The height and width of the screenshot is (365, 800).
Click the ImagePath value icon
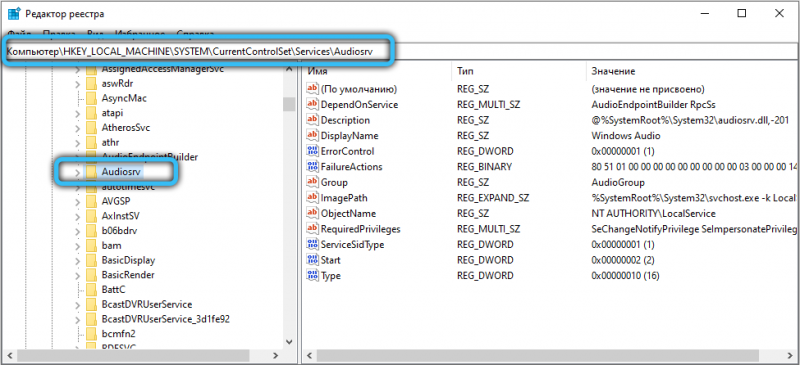click(312, 198)
